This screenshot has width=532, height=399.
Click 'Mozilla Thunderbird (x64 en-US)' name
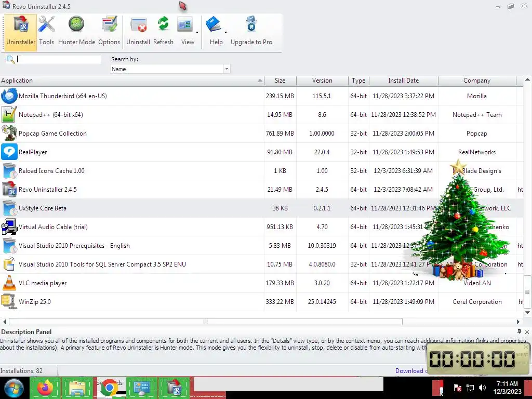pyautogui.click(x=63, y=96)
